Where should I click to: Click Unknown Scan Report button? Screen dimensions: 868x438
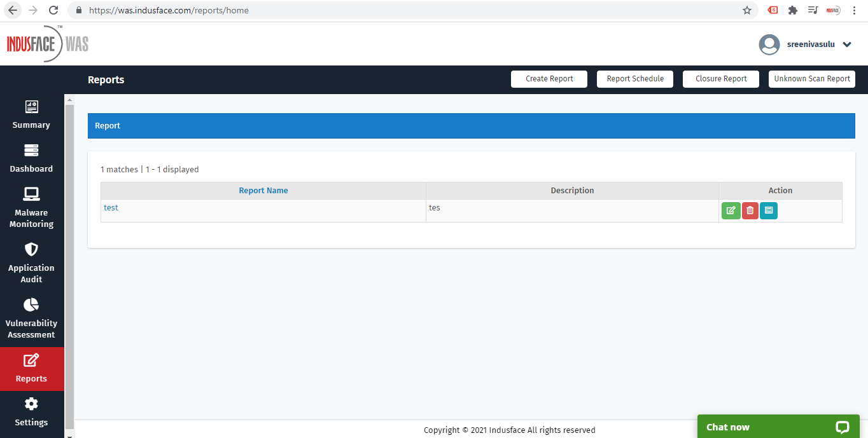click(812, 79)
